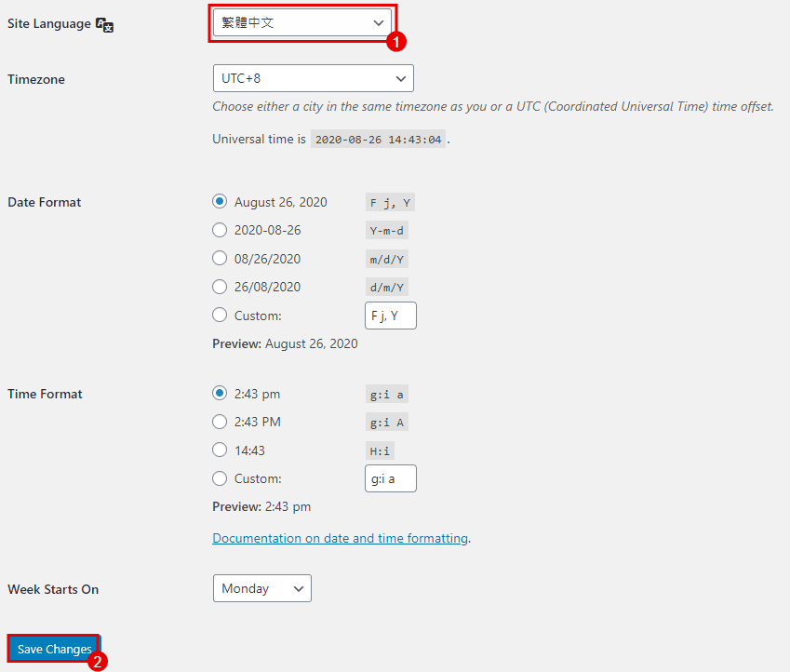The width and height of the screenshot is (790, 672).
Task: Click the universal time value 2020-08-26 14:43:04
Action: tap(379, 140)
